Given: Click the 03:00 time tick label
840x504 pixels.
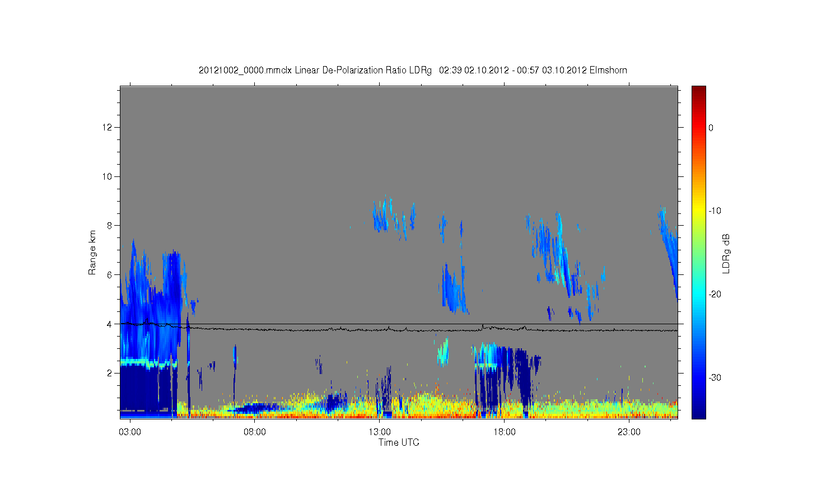Looking at the screenshot, I should (130, 432).
